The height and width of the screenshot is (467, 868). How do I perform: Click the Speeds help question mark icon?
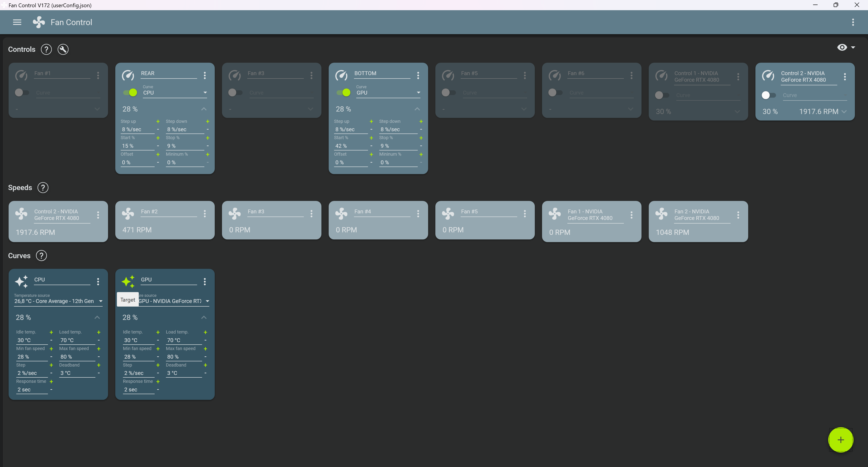pos(43,188)
